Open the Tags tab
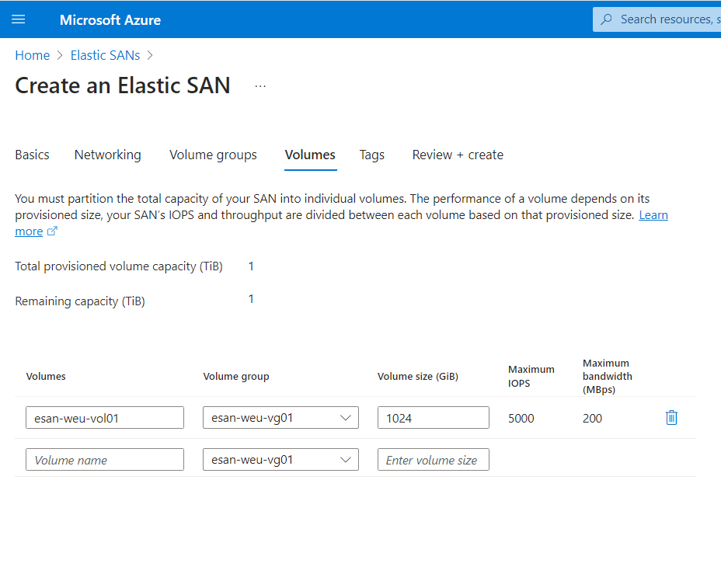 371,155
